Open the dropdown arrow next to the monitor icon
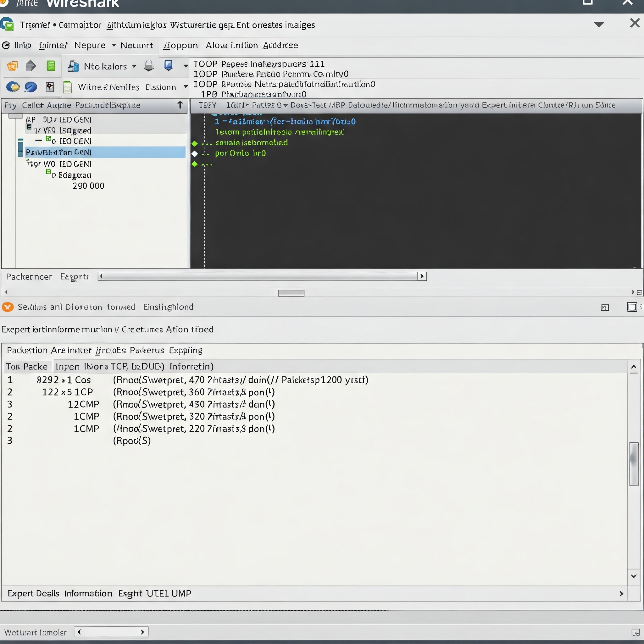Screen dimensions: 644x644 coord(186,66)
